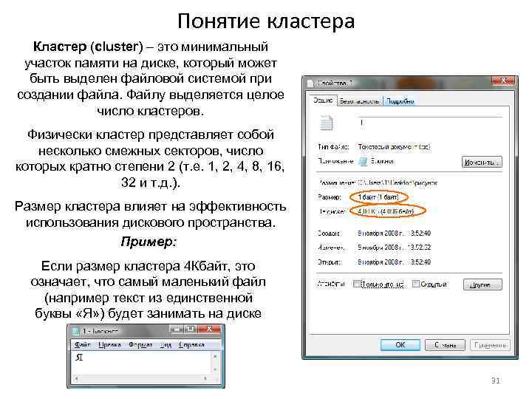Open the Формат menu in Notepad
This screenshot has height=399, width=532.
coord(140,345)
